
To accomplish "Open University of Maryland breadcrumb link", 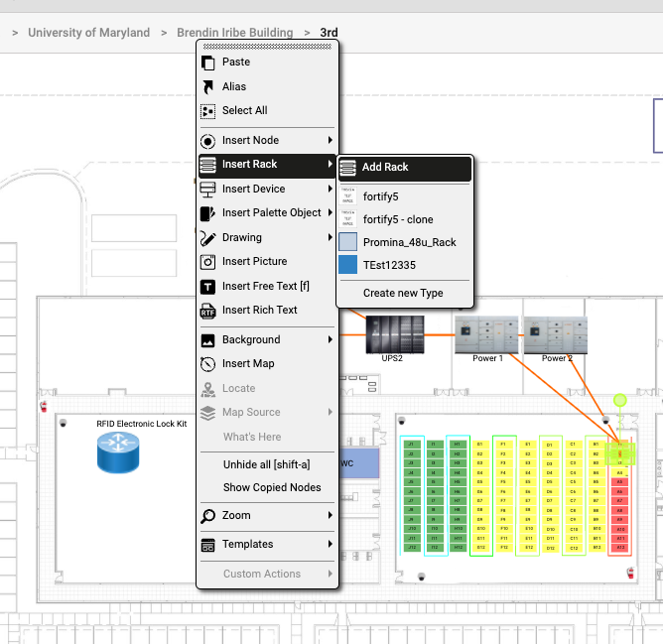I will tap(88, 33).
